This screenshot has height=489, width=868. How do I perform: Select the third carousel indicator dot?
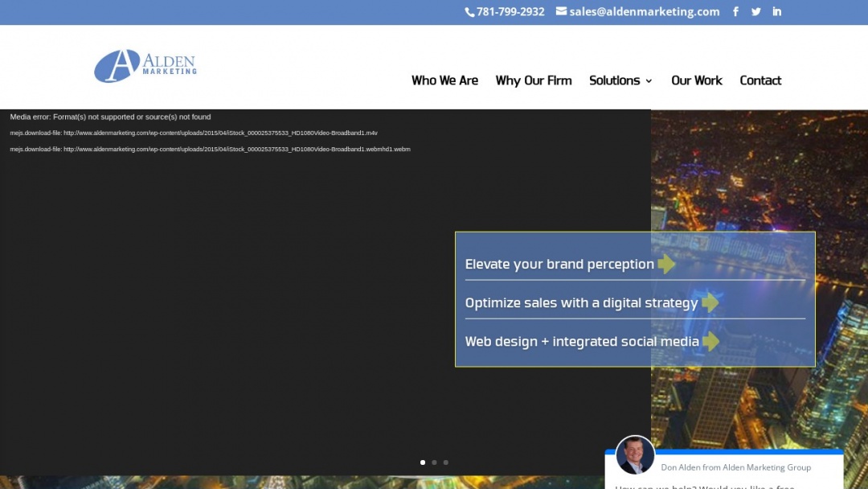click(446, 462)
